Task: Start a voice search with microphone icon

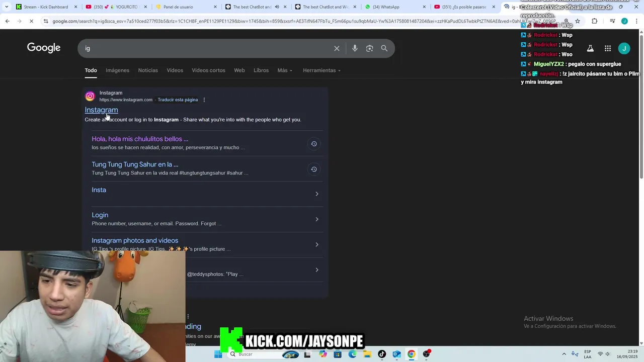Action: pyautogui.click(x=355, y=48)
